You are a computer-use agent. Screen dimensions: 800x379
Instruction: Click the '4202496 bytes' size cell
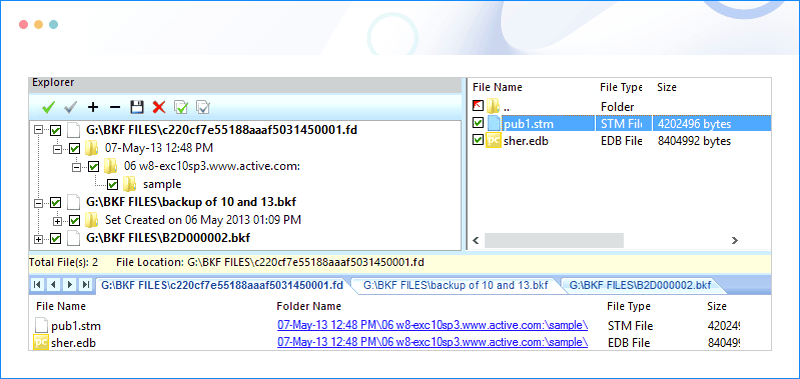point(694,124)
